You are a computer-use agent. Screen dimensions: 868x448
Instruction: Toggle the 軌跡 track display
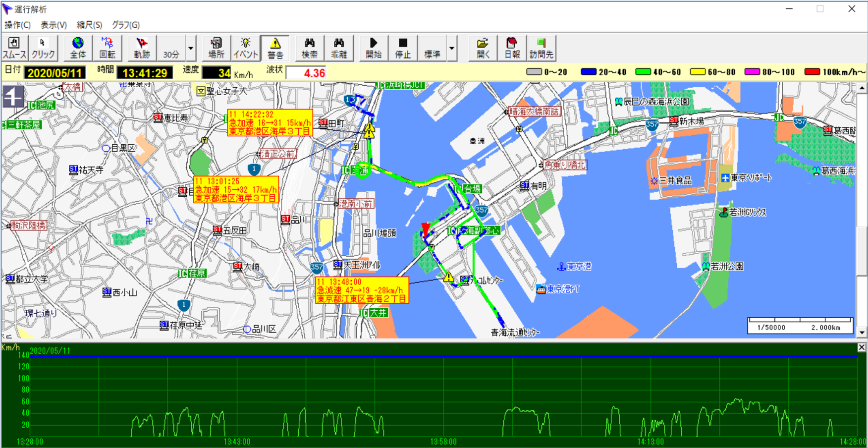[142, 48]
